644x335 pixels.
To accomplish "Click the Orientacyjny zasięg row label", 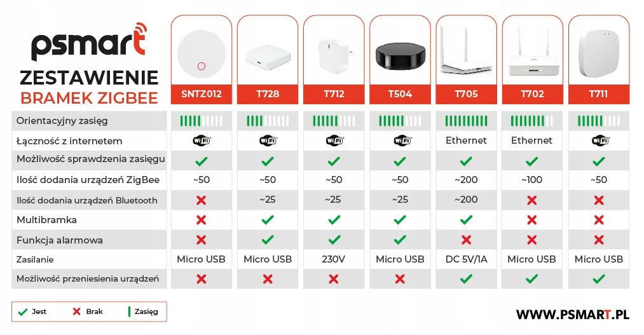I will click(62, 120).
